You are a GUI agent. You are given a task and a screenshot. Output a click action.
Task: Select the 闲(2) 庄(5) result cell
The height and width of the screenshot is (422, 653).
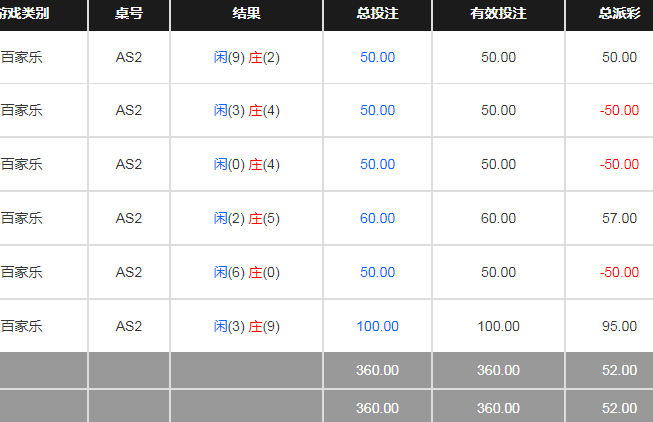click(246, 218)
